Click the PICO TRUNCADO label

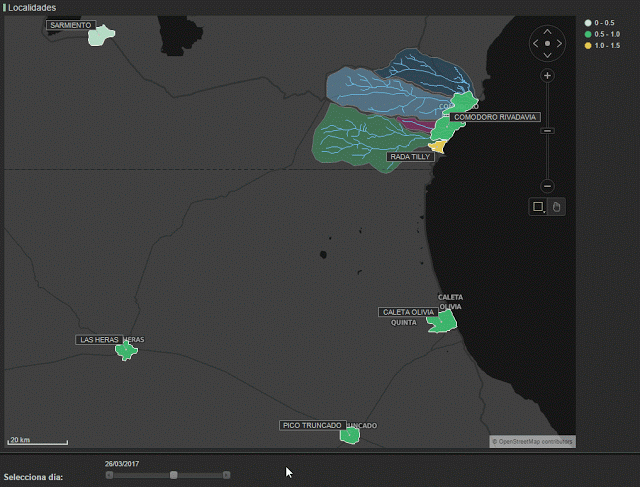tap(313, 425)
